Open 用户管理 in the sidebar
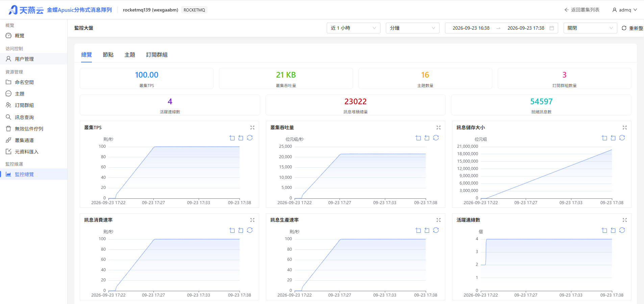The width and height of the screenshot is (644, 304). 34,59
